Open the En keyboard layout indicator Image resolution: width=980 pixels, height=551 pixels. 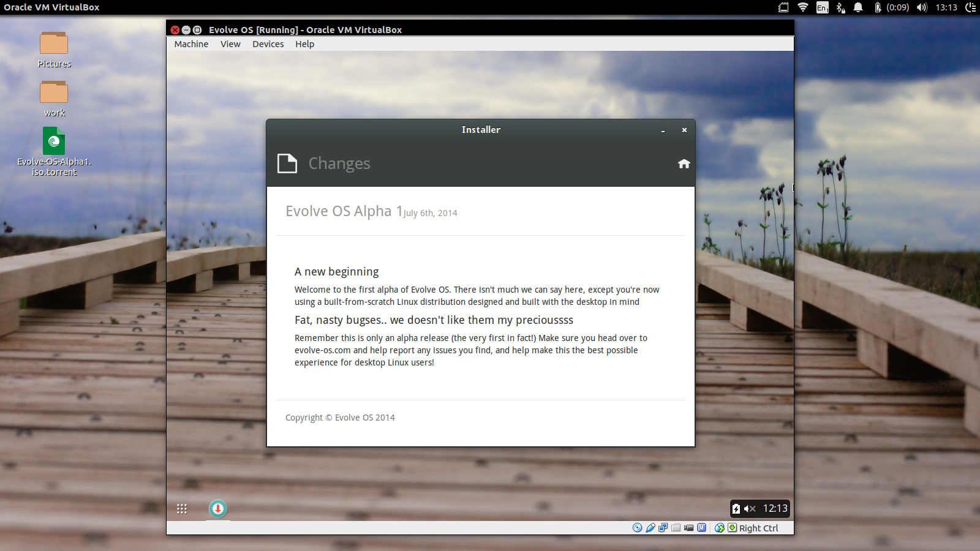point(823,7)
